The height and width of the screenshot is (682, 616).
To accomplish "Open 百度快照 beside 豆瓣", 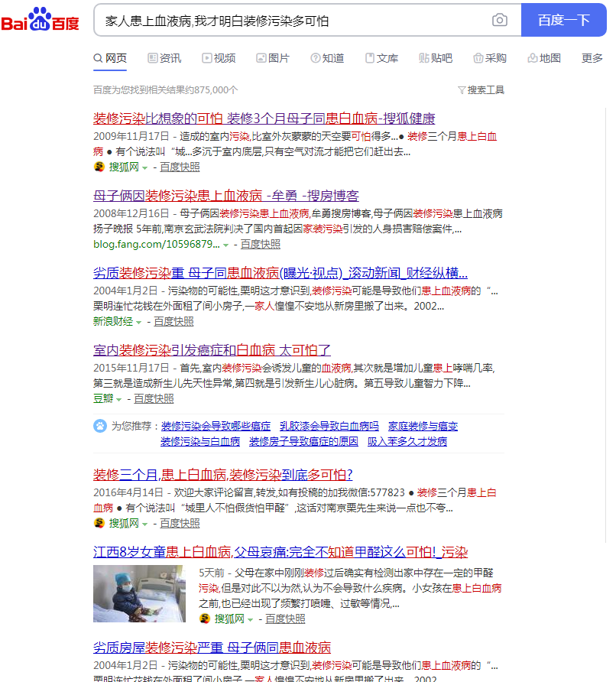I will point(154,398).
